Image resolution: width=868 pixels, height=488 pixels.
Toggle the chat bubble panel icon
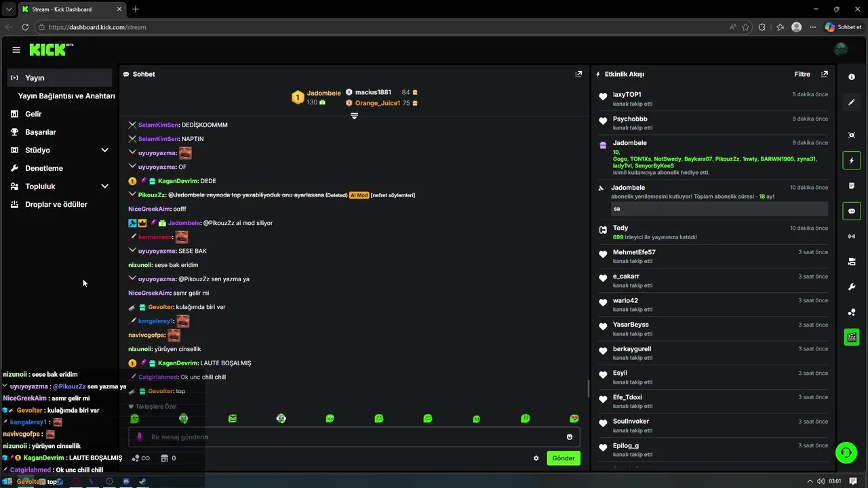[852, 211]
